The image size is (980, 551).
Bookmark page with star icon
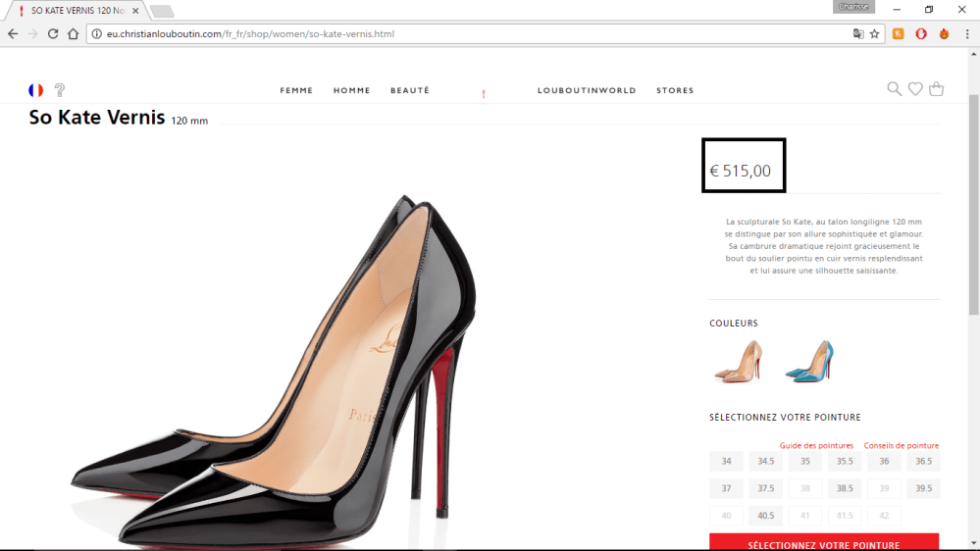pos(874,33)
